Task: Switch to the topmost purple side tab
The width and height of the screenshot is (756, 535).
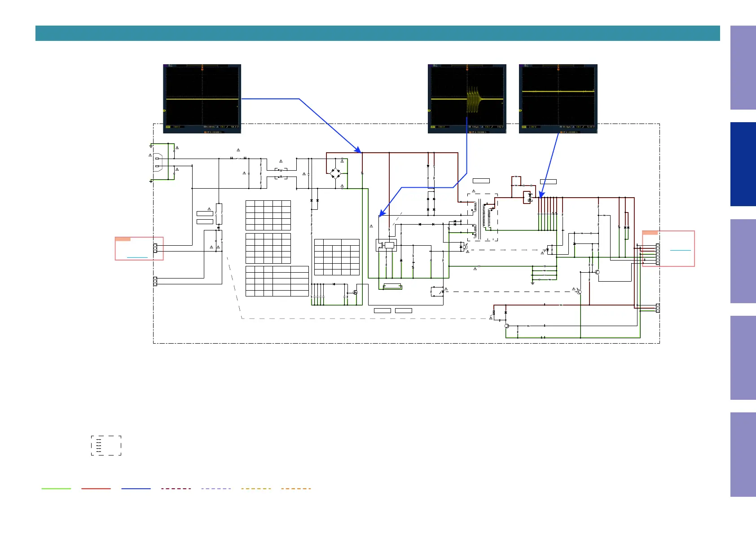Action: pyautogui.click(x=743, y=67)
